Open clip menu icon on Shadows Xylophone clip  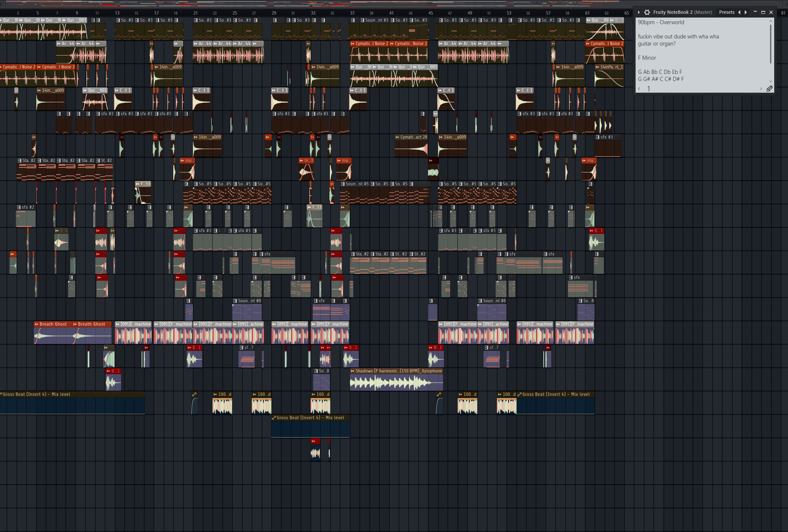tap(353, 371)
